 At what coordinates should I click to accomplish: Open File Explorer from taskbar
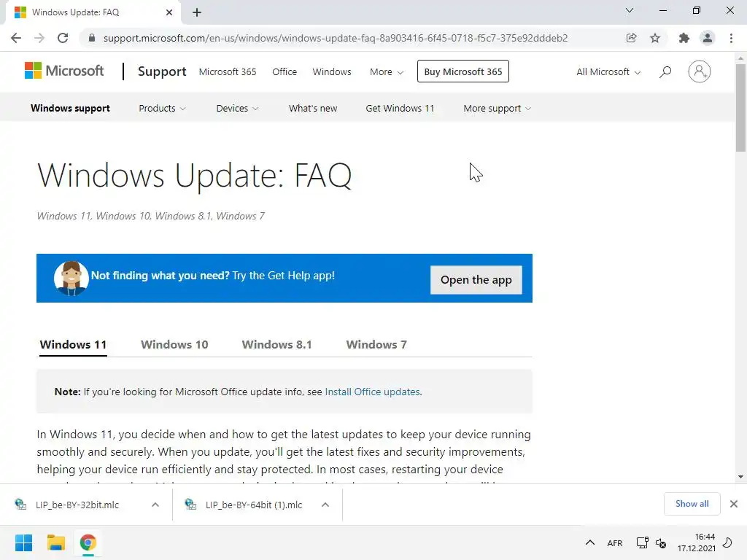pyautogui.click(x=55, y=542)
